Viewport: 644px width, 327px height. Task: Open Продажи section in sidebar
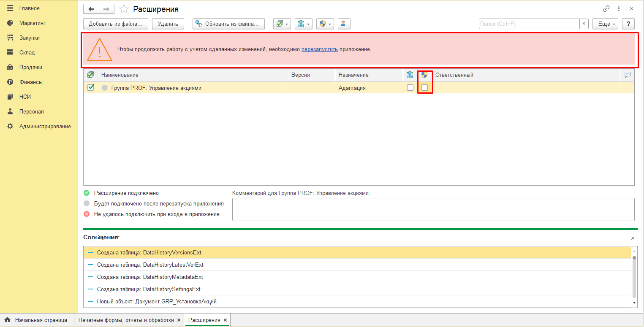click(x=30, y=67)
